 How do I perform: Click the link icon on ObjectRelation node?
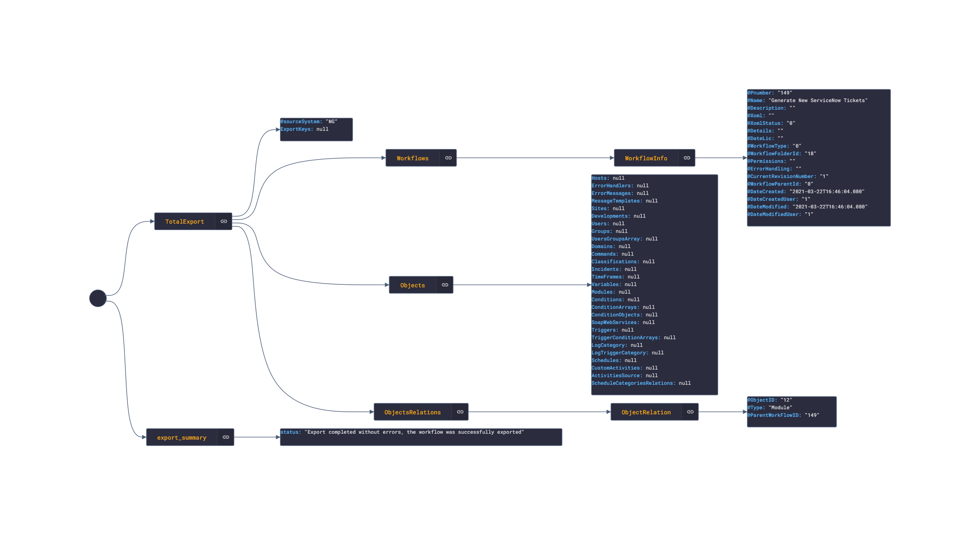690,412
